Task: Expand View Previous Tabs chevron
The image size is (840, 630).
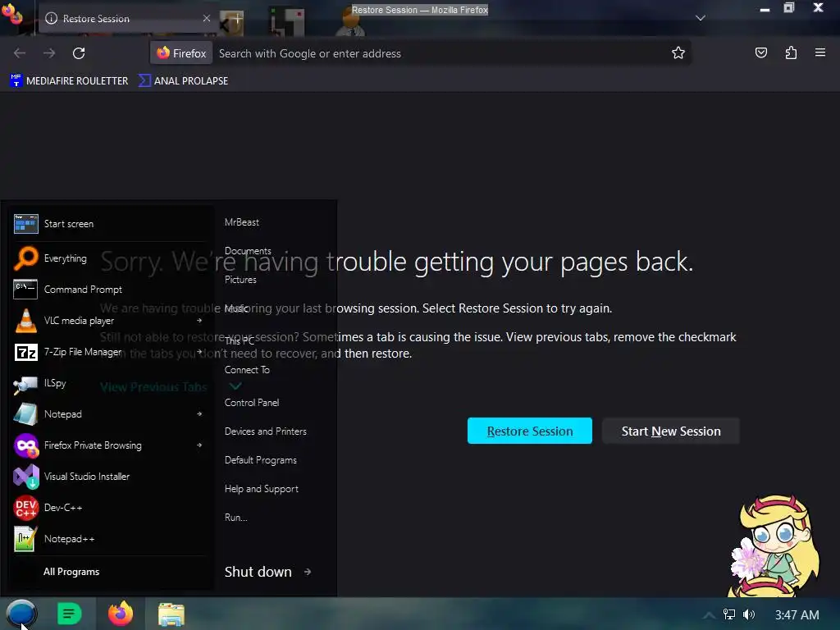Action: coord(235,386)
